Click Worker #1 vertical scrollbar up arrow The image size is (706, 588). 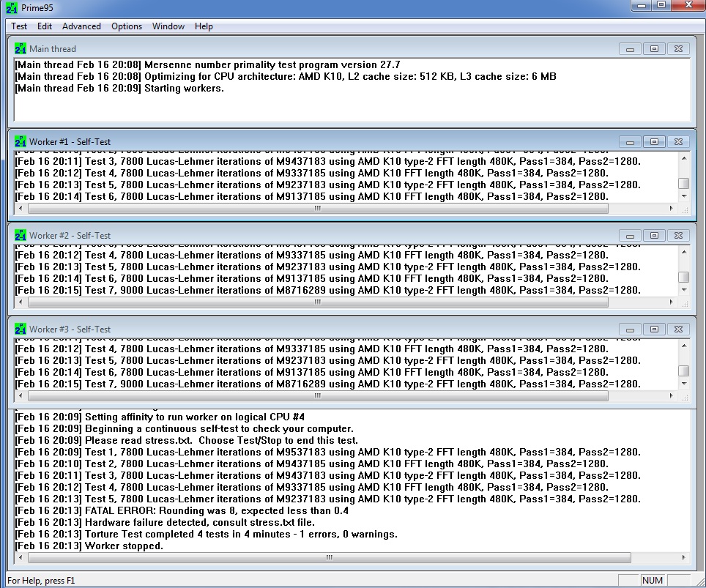684,158
